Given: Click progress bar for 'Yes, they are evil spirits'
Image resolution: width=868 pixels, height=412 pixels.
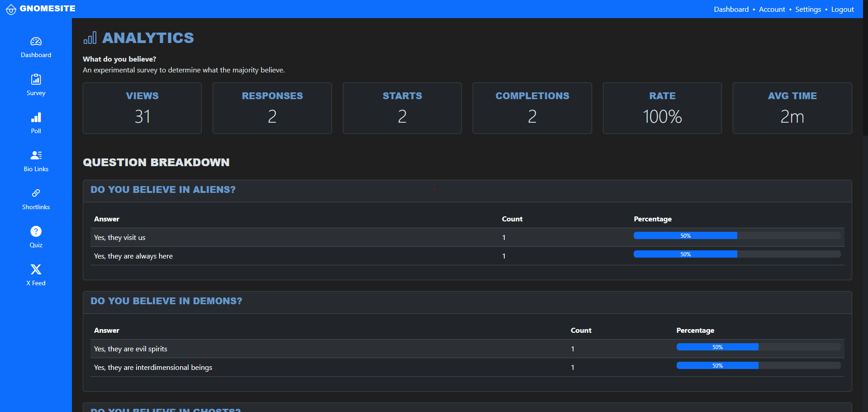Looking at the screenshot, I should (x=758, y=347).
